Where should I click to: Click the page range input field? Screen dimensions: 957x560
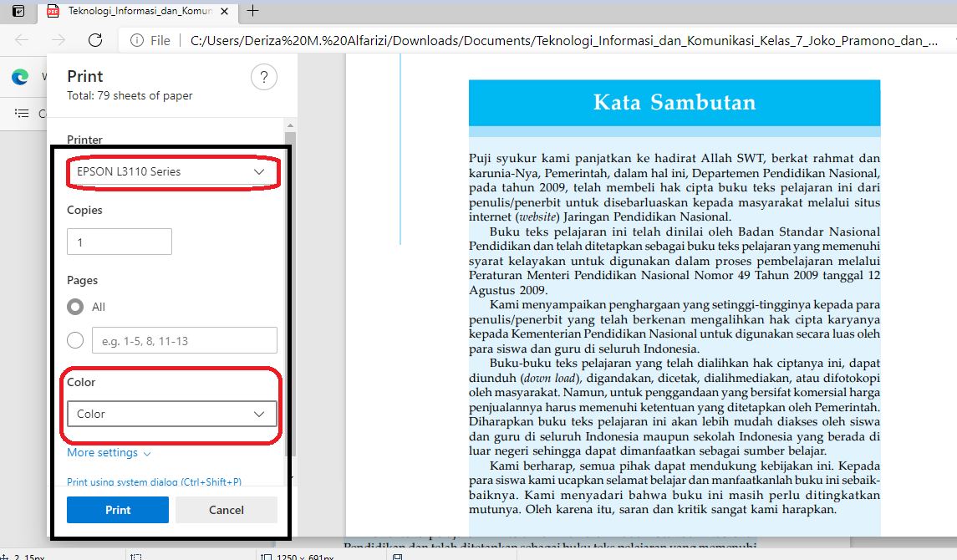coord(185,340)
